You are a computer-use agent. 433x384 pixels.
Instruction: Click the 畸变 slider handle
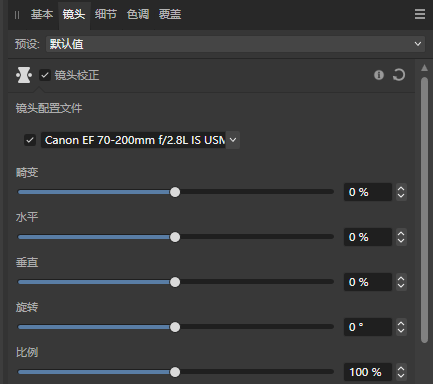coord(175,192)
